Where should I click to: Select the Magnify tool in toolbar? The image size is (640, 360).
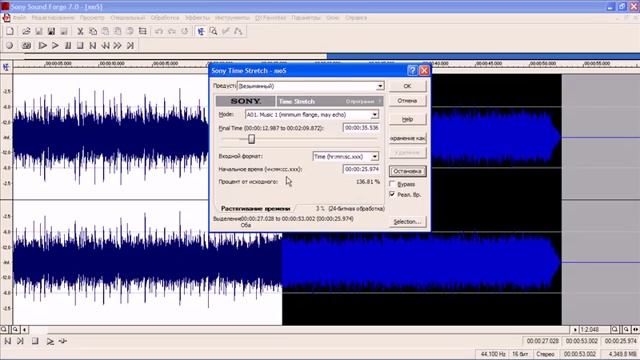[x=213, y=31]
